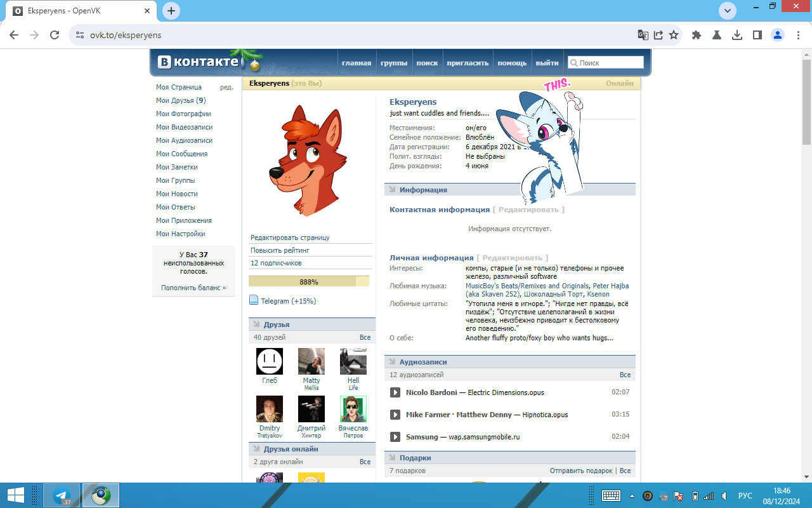Screen dimensions: 812x508
Task: Open the группы tab in top navigation
Action: 394,63
